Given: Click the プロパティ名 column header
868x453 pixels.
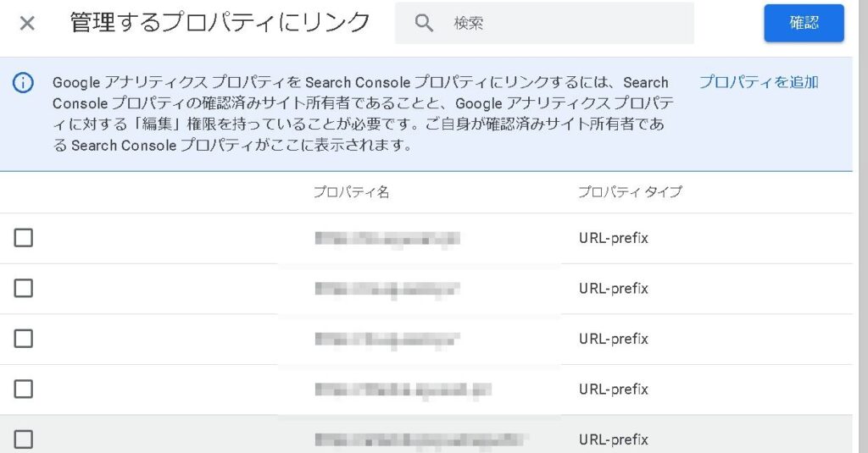Looking at the screenshot, I should pos(351,192).
